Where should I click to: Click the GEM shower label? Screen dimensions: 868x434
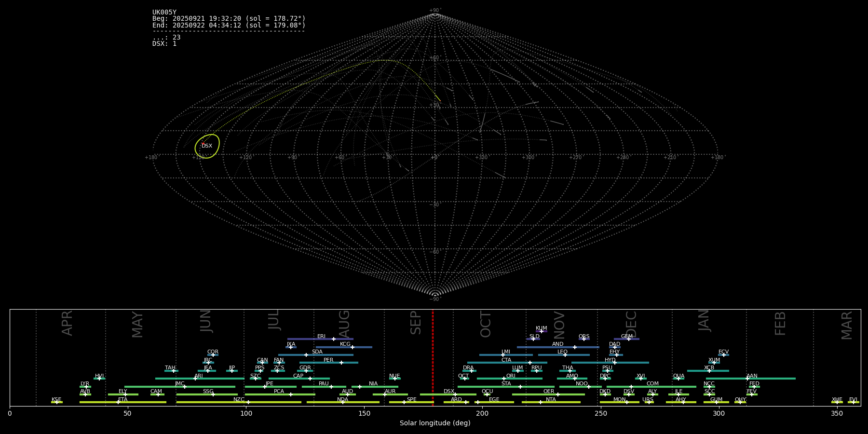point(626,337)
